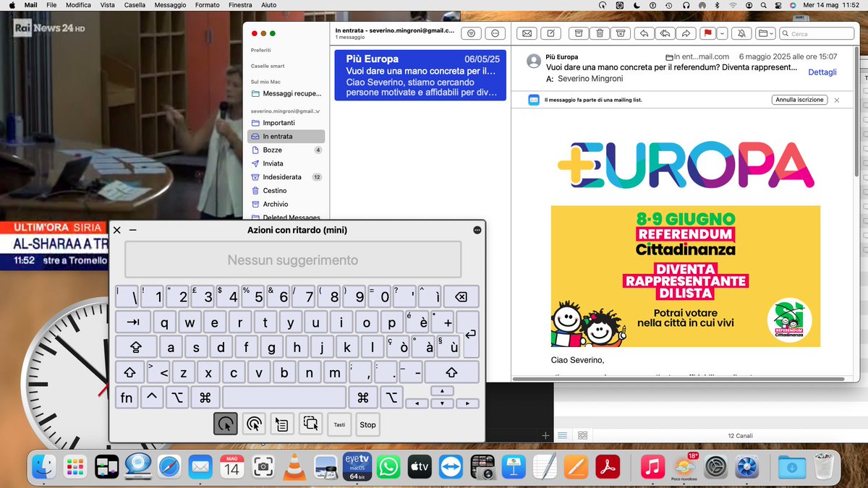The width and height of the screenshot is (868, 488).
Task: Open the move-to-mailbox folder dropdown
Action: pyautogui.click(x=765, y=33)
